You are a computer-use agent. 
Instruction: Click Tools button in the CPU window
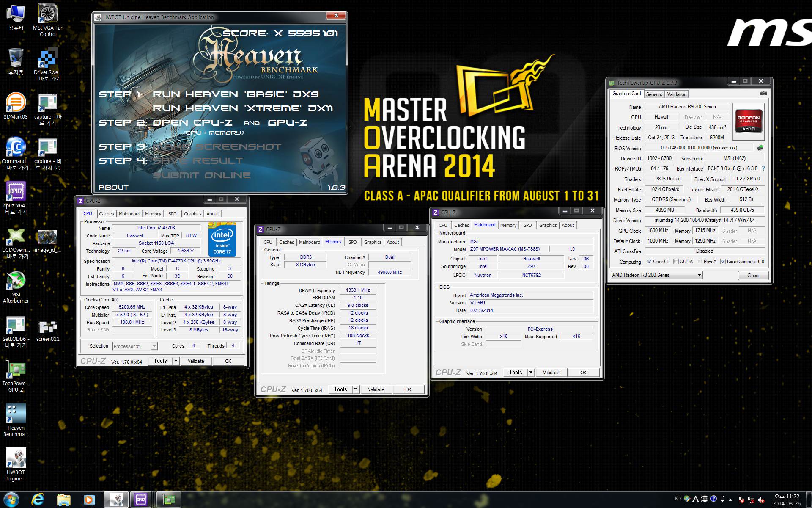tap(160, 361)
